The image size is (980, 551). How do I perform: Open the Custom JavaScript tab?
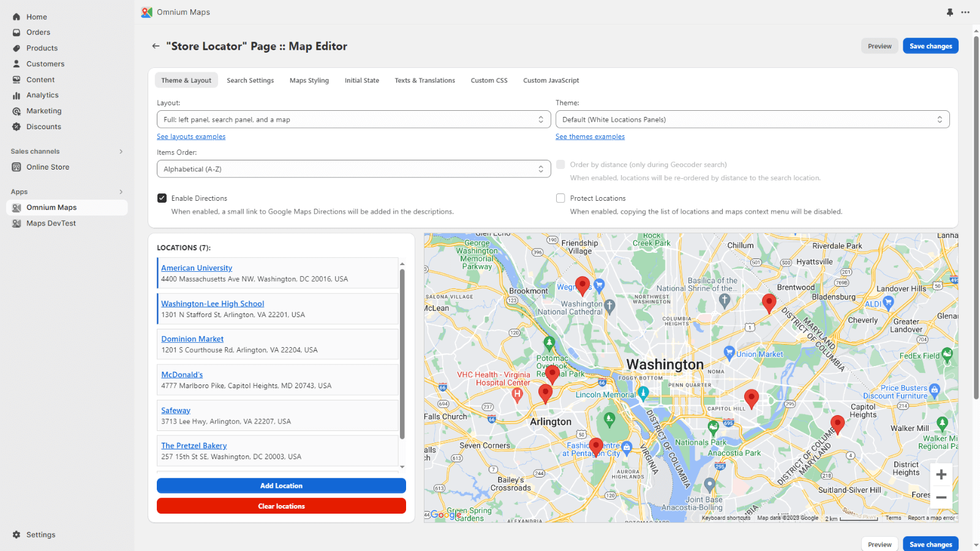(x=551, y=80)
